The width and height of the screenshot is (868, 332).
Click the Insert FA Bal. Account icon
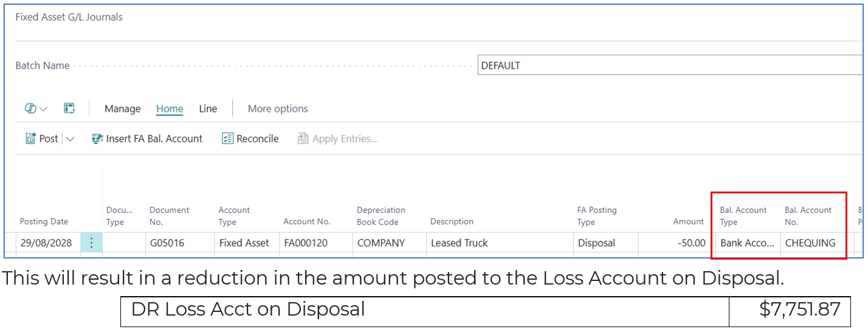tap(97, 139)
